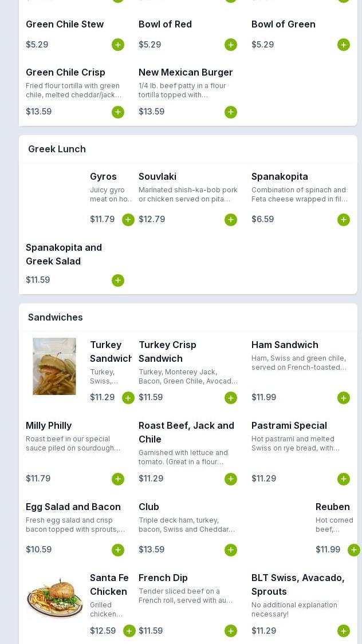Screen dimensions: 362x644
Task: Open Milly Philly item details
Action: click(x=49, y=425)
